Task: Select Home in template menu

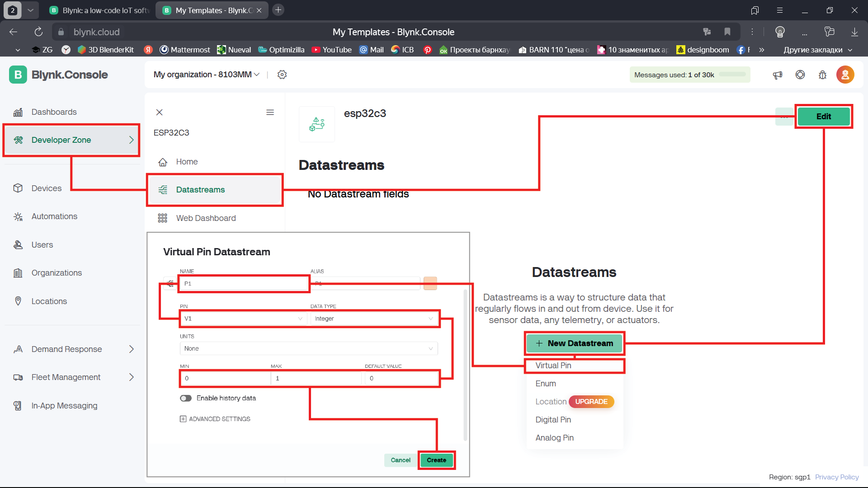Action: 187,162
